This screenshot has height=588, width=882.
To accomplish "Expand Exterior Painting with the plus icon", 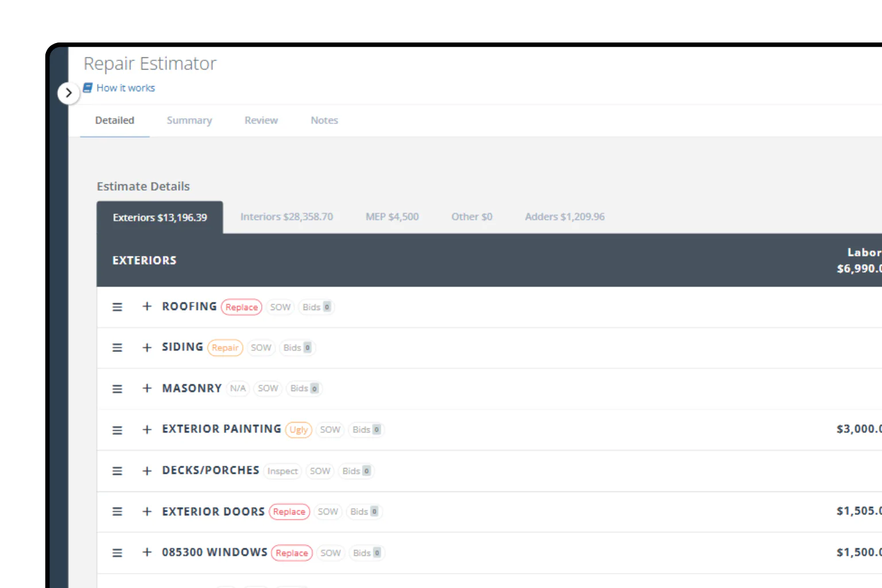I will coord(147,430).
